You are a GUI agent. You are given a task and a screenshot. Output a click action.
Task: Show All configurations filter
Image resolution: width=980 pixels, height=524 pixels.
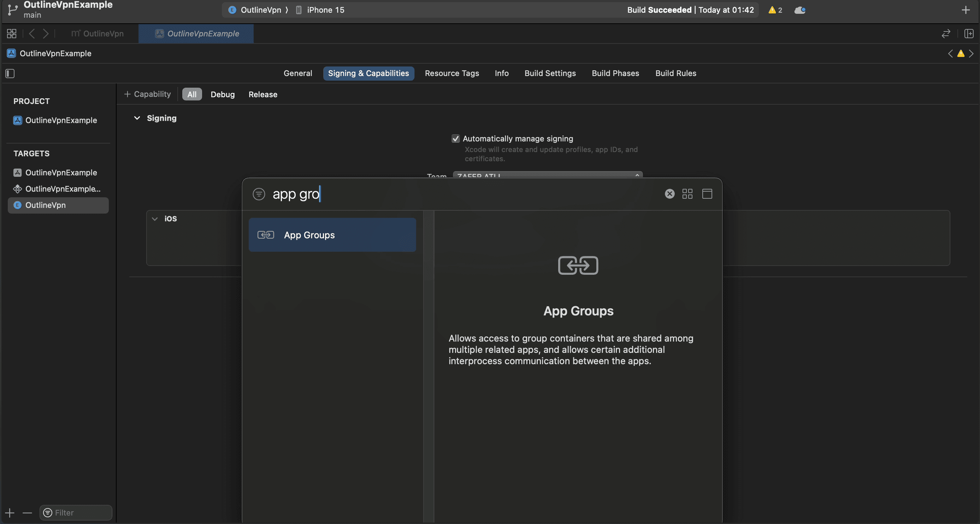coord(192,94)
